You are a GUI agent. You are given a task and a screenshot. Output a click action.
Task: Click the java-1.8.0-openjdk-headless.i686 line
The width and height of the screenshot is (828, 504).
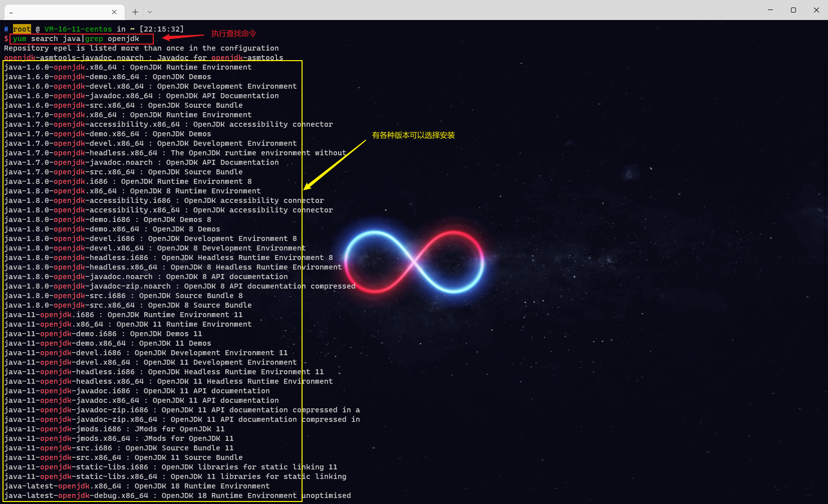pyautogui.click(x=168, y=258)
